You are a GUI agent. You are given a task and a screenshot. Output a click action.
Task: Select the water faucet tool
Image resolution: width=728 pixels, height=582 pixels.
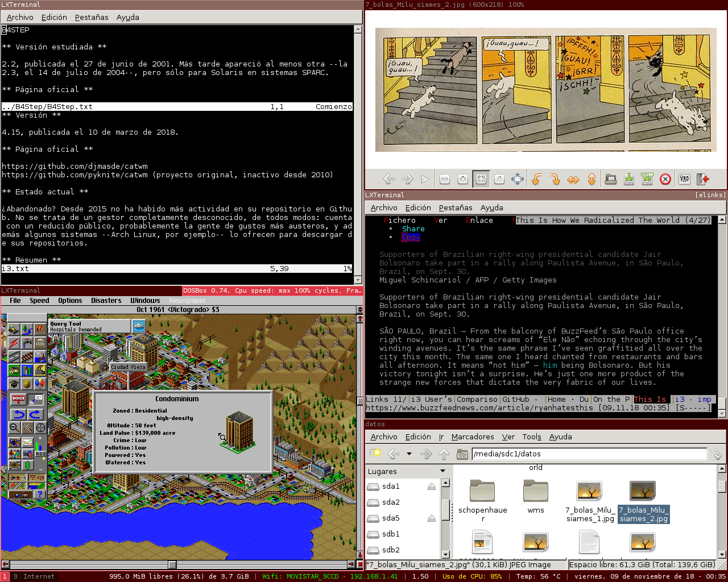27,343
